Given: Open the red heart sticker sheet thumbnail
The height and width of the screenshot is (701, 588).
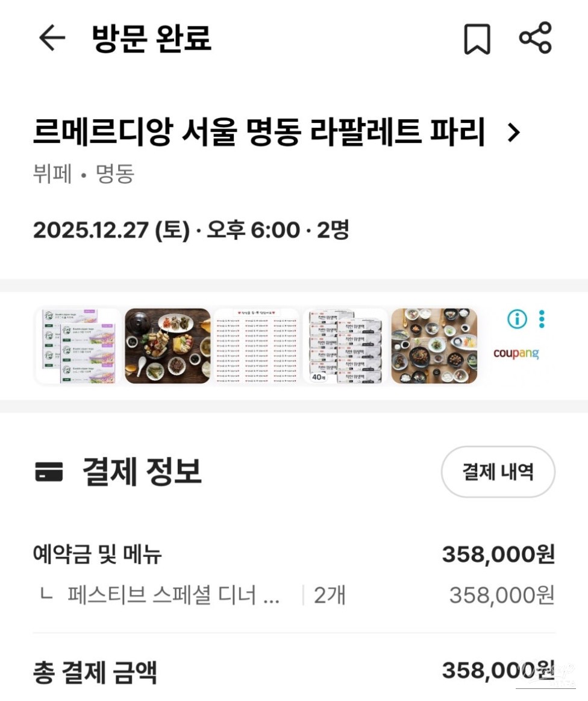Looking at the screenshot, I should pyautogui.click(x=256, y=346).
